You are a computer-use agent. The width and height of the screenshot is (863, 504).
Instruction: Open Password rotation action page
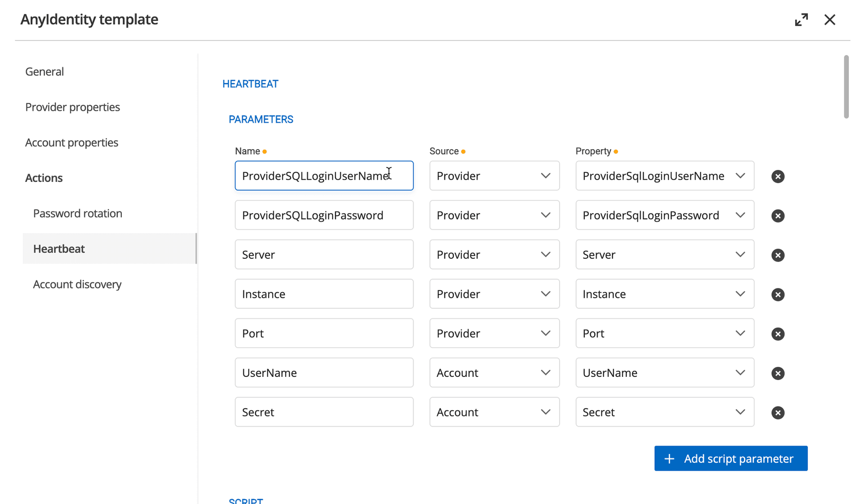77,213
